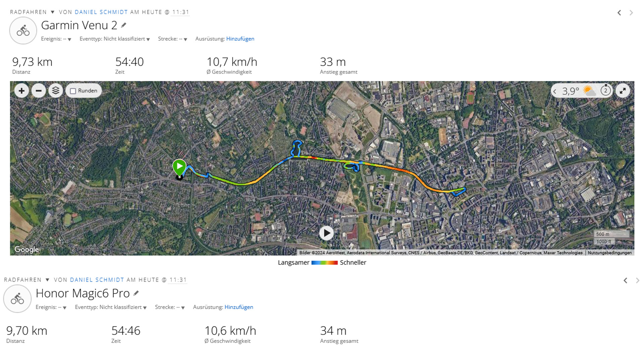Edit the Honor Magic6 Pro activity title
Image resolution: width=644 pixels, height=362 pixels.
coord(136,293)
